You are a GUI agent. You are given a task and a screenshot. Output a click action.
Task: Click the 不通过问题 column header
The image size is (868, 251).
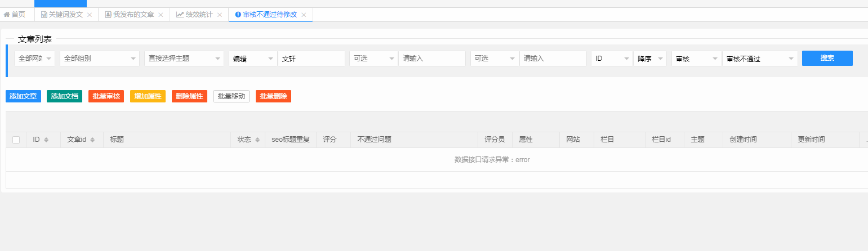coord(414,140)
